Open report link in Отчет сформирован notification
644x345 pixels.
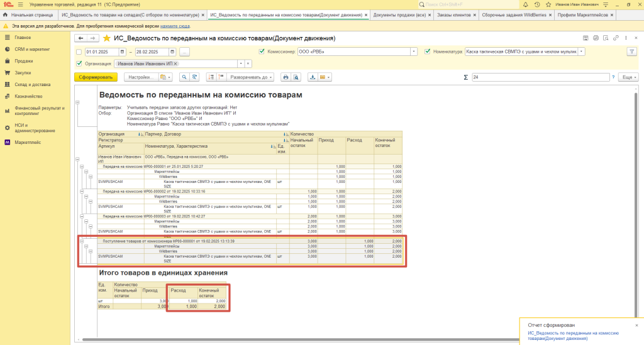pos(573,336)
